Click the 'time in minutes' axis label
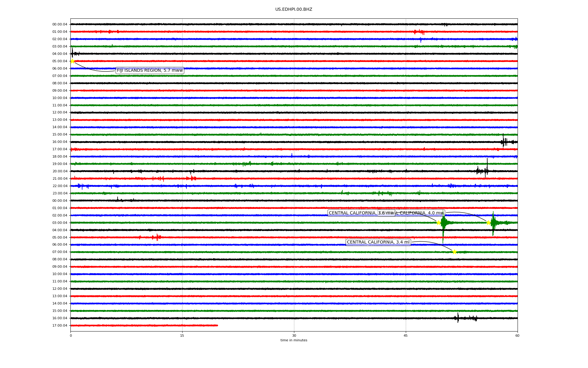 [x=294, y=340]
